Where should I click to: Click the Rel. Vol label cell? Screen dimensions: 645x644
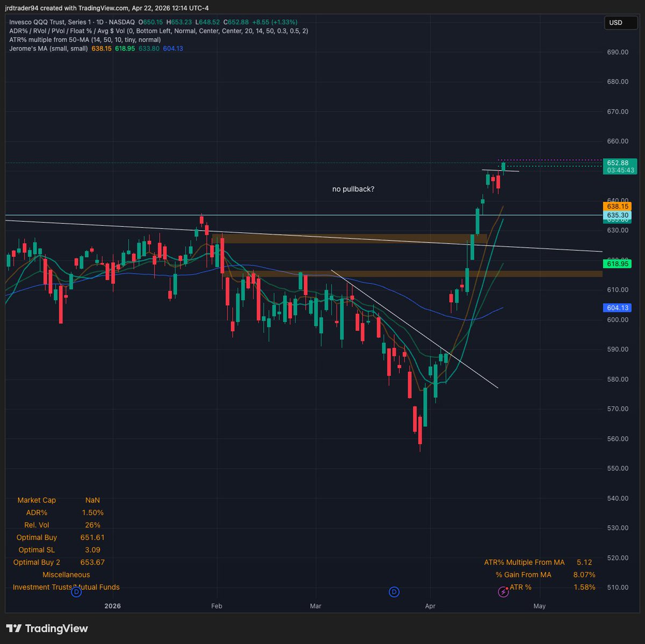point(37,525)
